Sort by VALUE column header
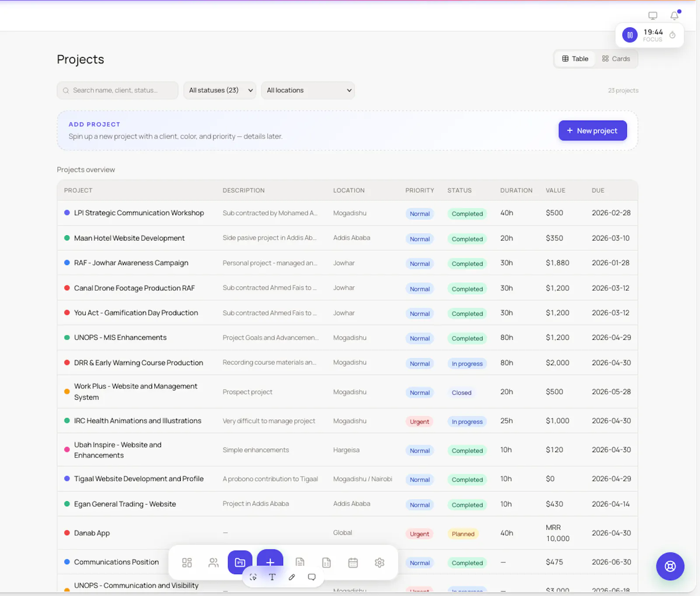The image size is (700, 596). [555, 190]
